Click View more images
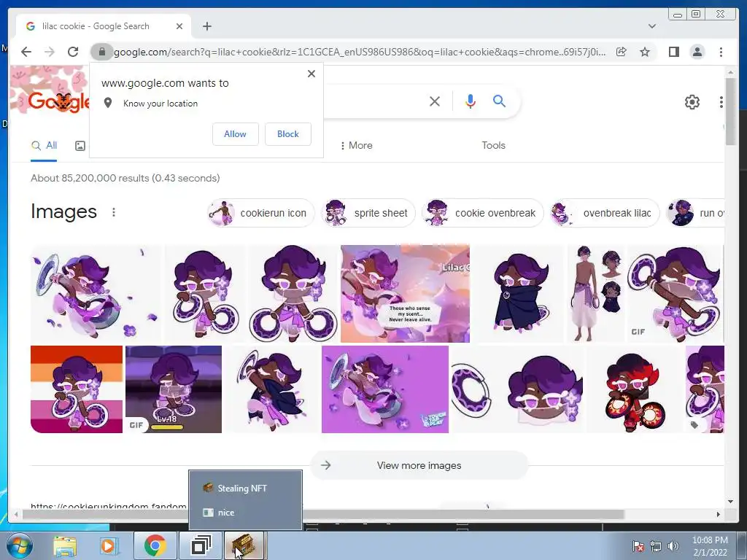 point(419,465)
